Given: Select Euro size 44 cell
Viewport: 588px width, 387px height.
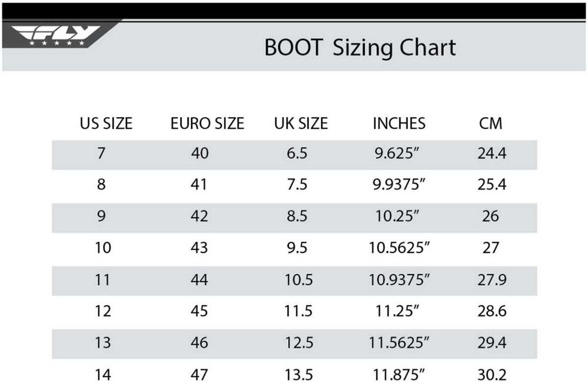Looking at the screenshot, I should click(x=199, y=279).
